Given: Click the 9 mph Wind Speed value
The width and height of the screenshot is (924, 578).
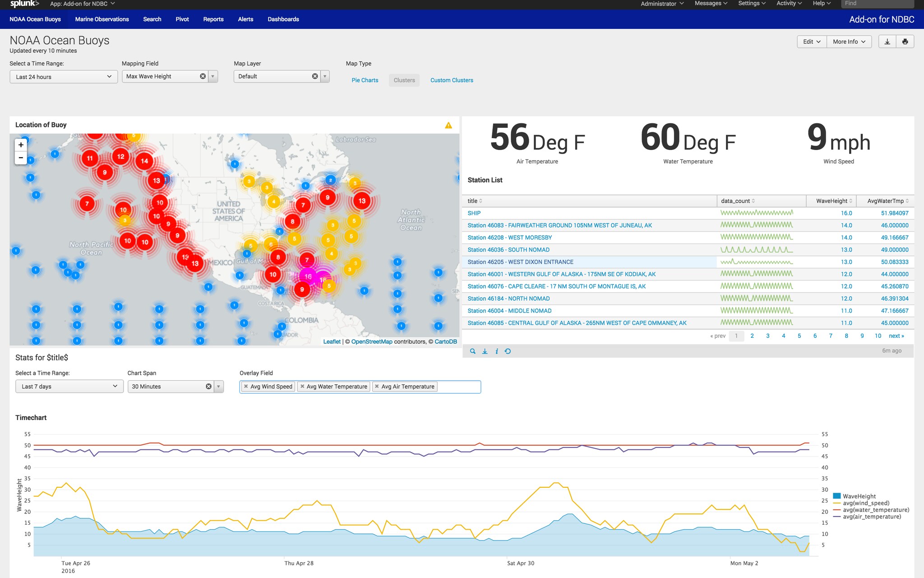Looking at the screenshot, I should [x=839, y=137].
